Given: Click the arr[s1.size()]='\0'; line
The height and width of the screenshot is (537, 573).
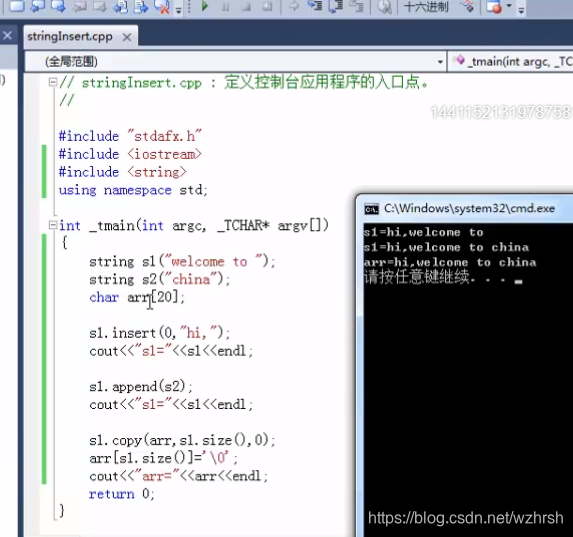Looking at the screenshot, I should tap(163, 458).
